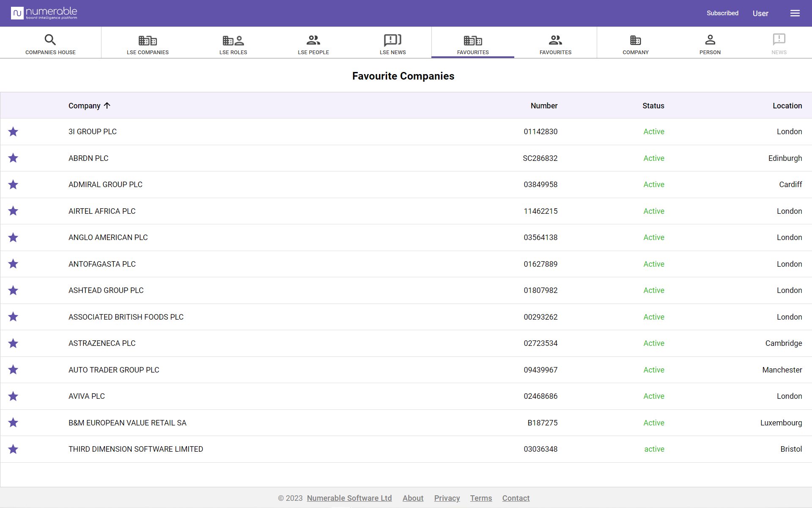812x508 pixels.
Task: Open the Privacy link
Action: 447,498
